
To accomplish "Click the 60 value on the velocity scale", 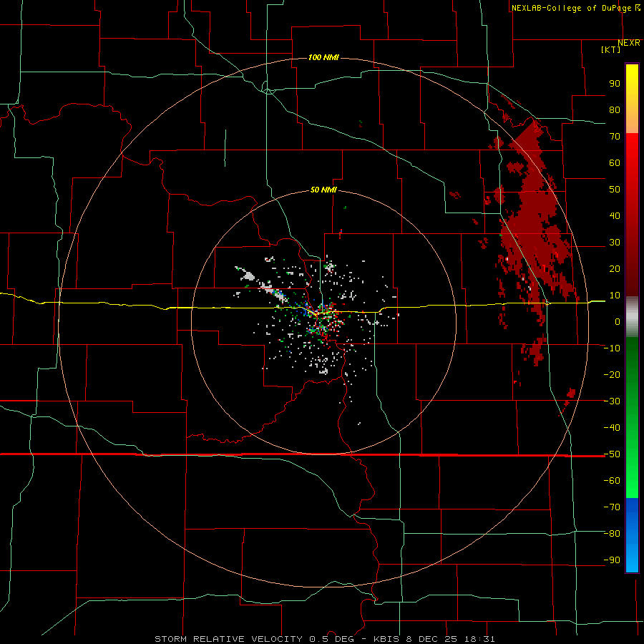I will 615,162.
